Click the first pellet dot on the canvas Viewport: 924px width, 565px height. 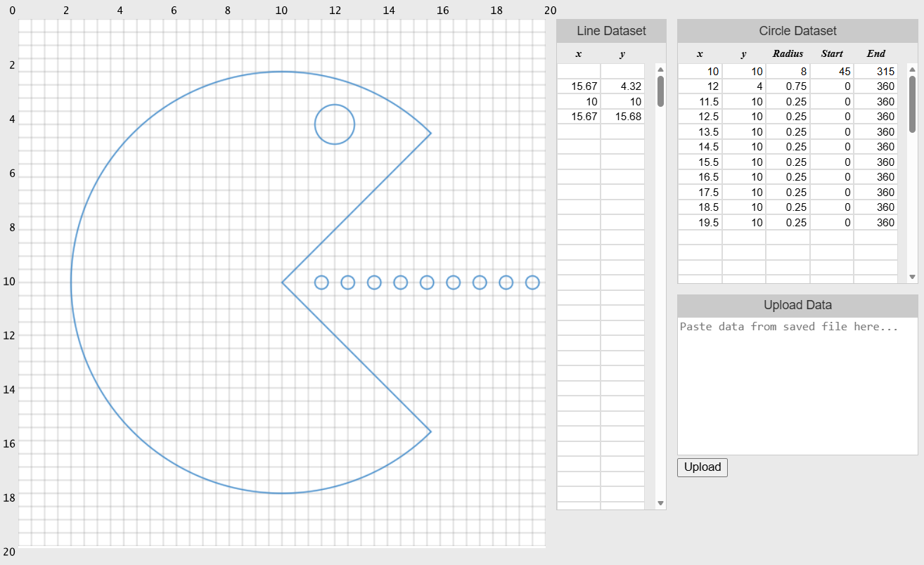click(x=321, y=282)
